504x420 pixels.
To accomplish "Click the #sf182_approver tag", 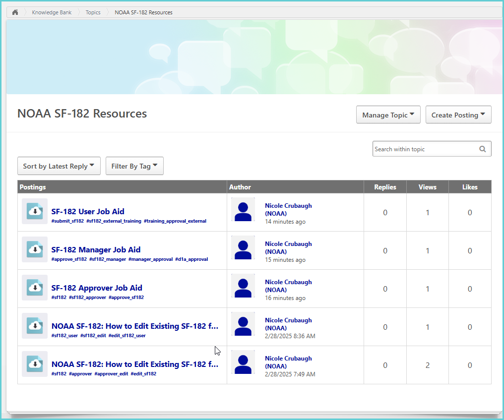I will click(87, 298).
